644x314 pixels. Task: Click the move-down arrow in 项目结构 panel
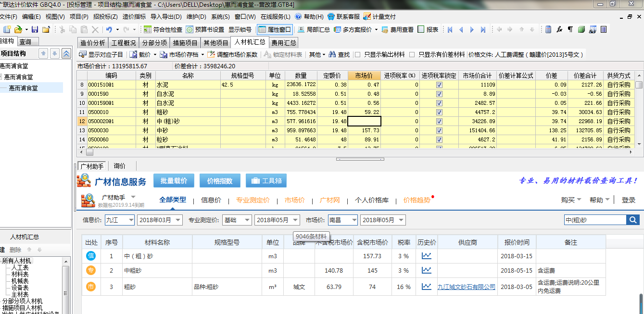[x=55, y=53]
